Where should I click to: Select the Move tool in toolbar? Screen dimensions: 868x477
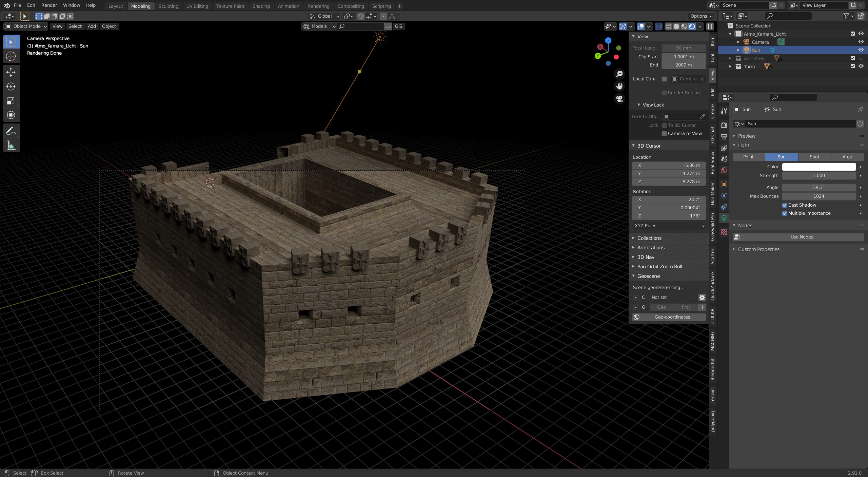[11, 72]
